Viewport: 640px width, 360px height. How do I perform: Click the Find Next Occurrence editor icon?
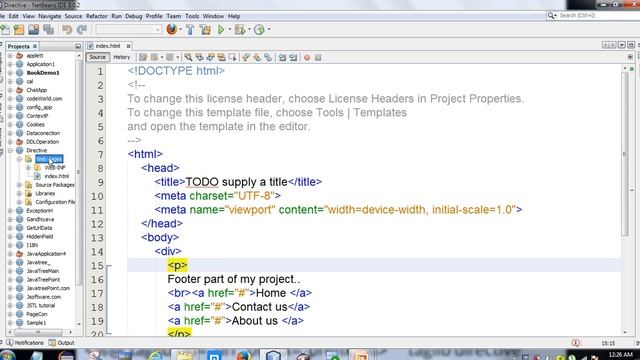click(x=210, y=57)
